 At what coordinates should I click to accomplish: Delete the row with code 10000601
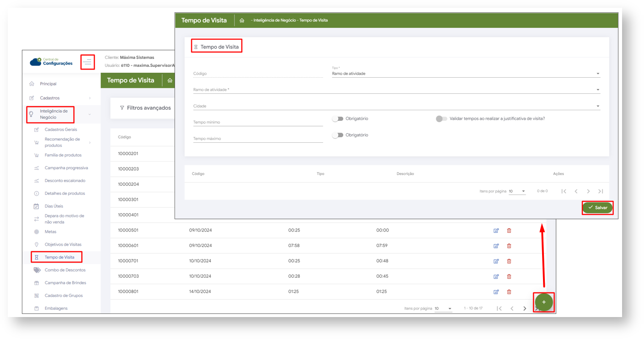tap(509, 246)
